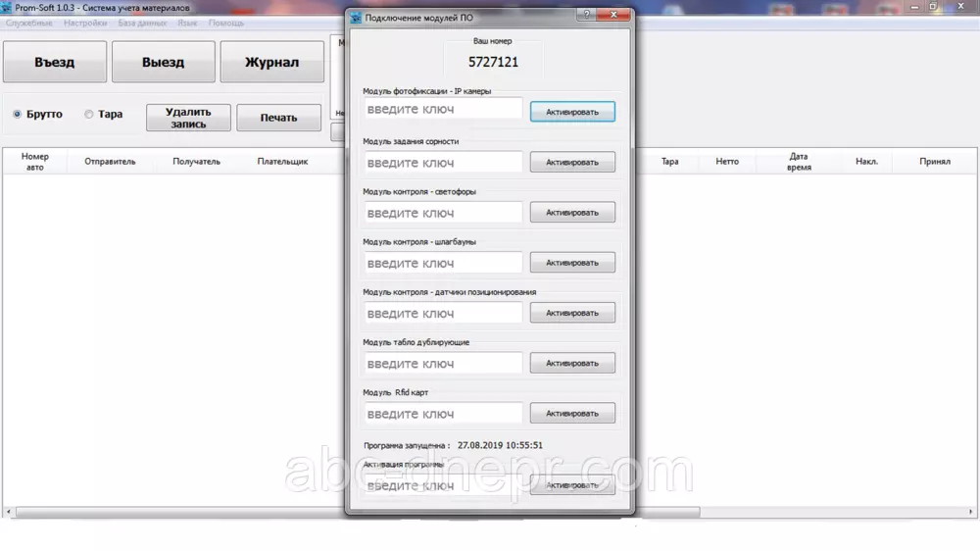The height and width of the screenshot is (551, 980).
Task: Select the Тара radio button
Action: (89, 115)
